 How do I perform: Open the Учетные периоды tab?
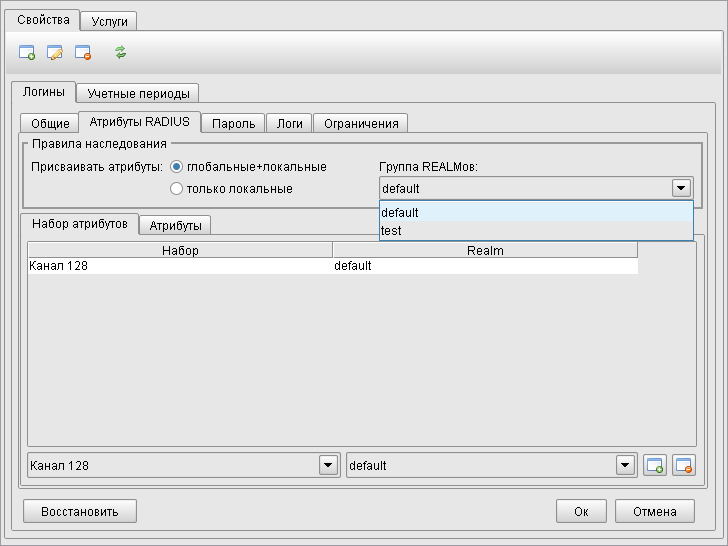click(138, 93)
